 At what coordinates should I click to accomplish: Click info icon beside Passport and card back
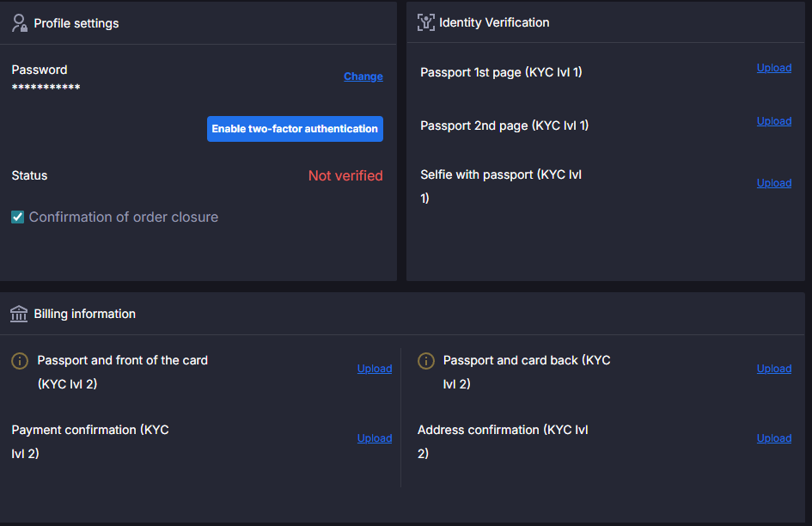425,361
